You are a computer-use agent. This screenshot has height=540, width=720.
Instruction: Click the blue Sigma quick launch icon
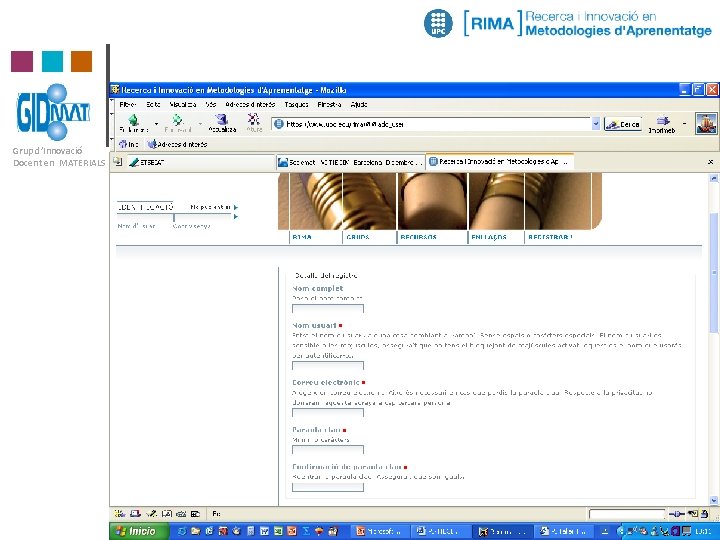[x=306, y=531]
